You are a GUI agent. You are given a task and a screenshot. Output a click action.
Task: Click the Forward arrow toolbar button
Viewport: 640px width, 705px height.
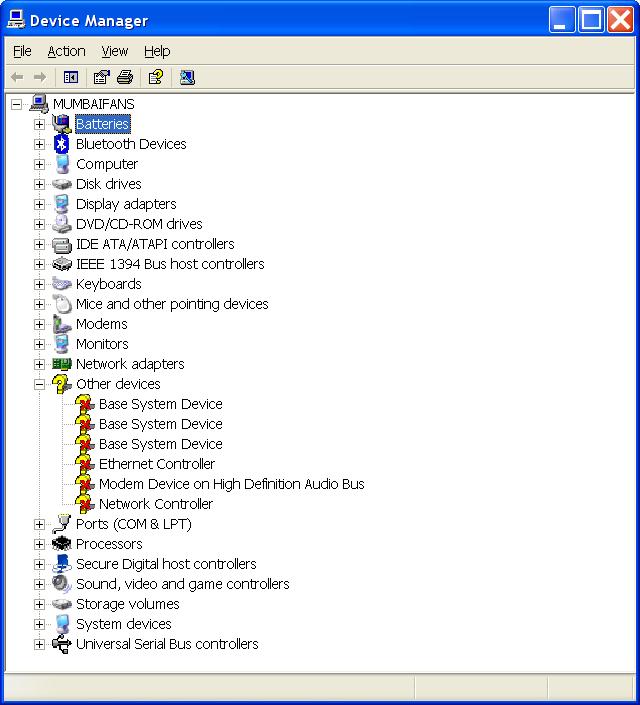point(40,77)
